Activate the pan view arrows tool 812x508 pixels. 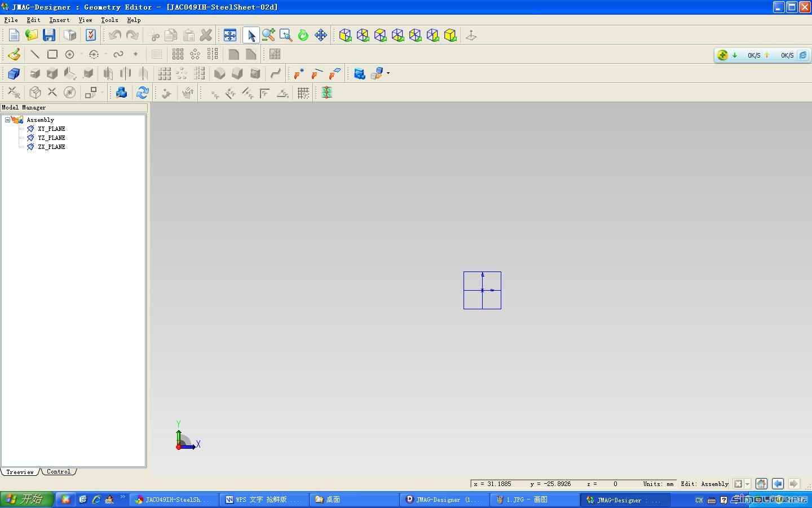[321, 36]
